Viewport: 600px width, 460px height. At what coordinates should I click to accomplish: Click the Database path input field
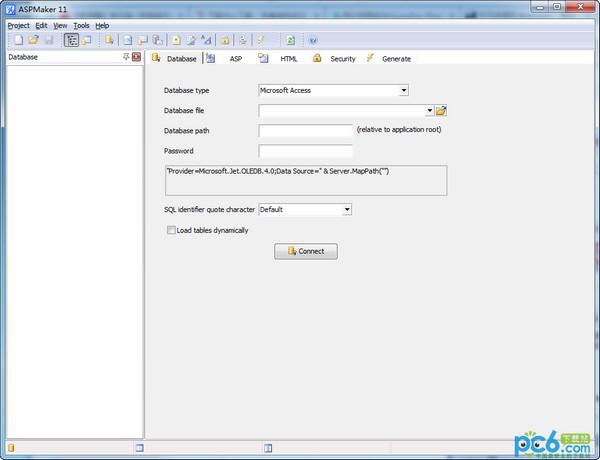[x=305, y=130]
